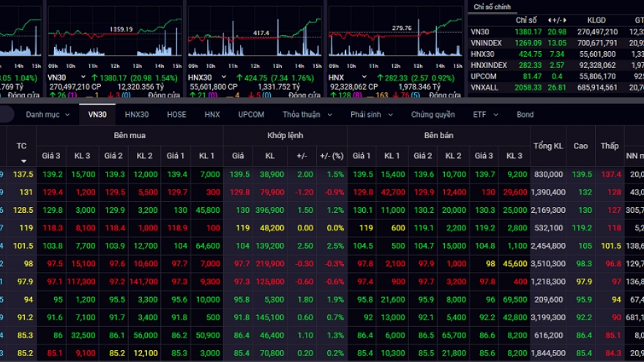Click reference price 137.5 cell
644x362 pixels.
22,174
